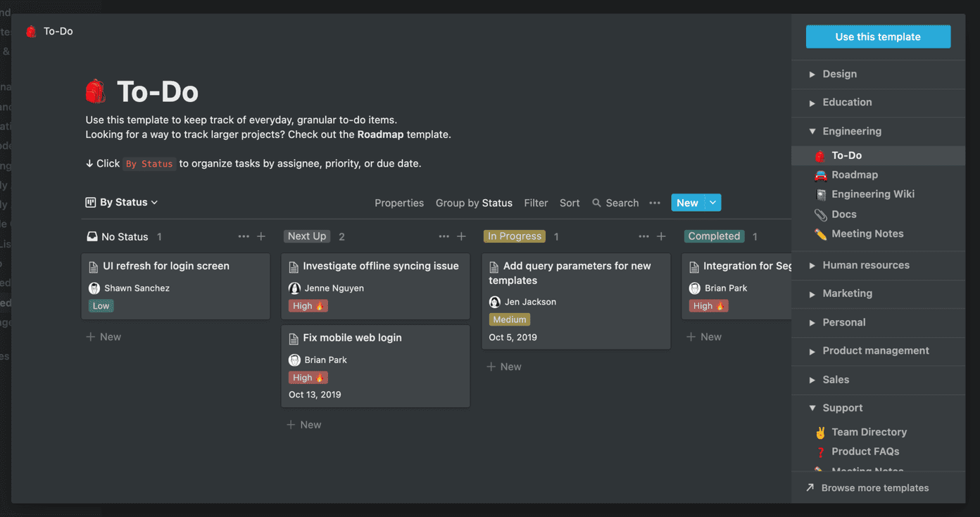Open the Roadmap car icon in sidebar
The width and height of the screenshot is (980, 517).
click(820, 175)
